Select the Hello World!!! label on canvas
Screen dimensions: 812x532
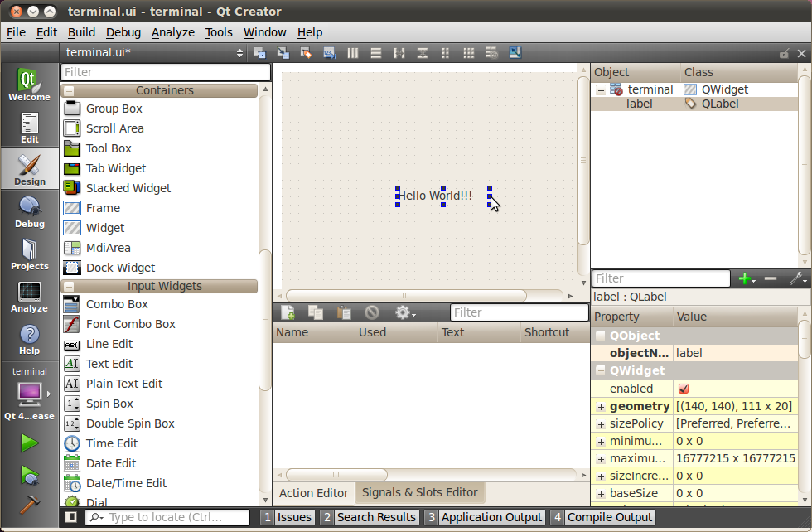pyautogui.click(x=443, y=196)
